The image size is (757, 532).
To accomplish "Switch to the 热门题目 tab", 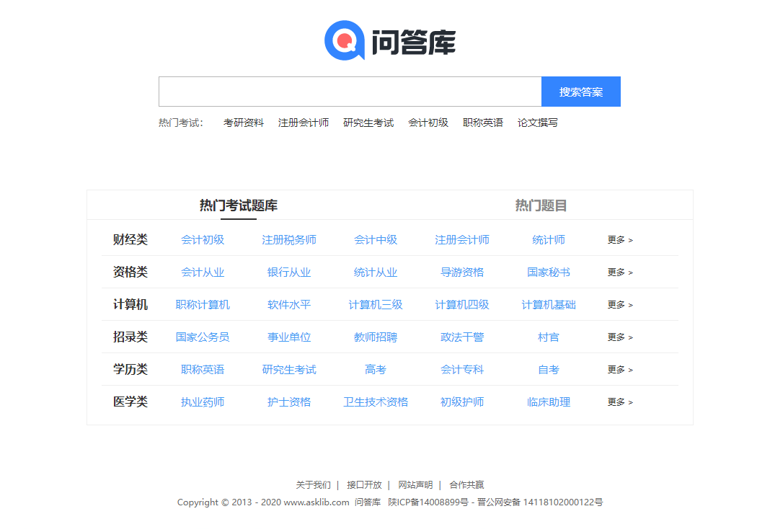I will [541, 205].
